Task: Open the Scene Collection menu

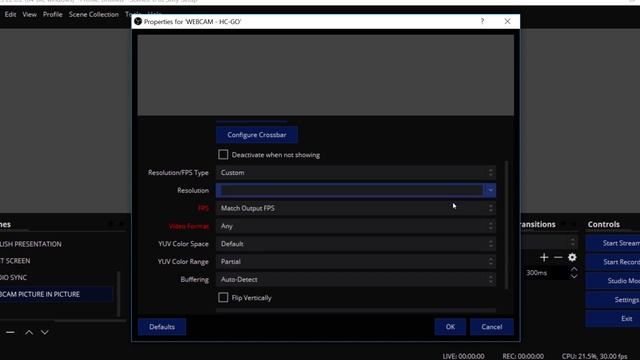Action: click(x=93, y=14)
